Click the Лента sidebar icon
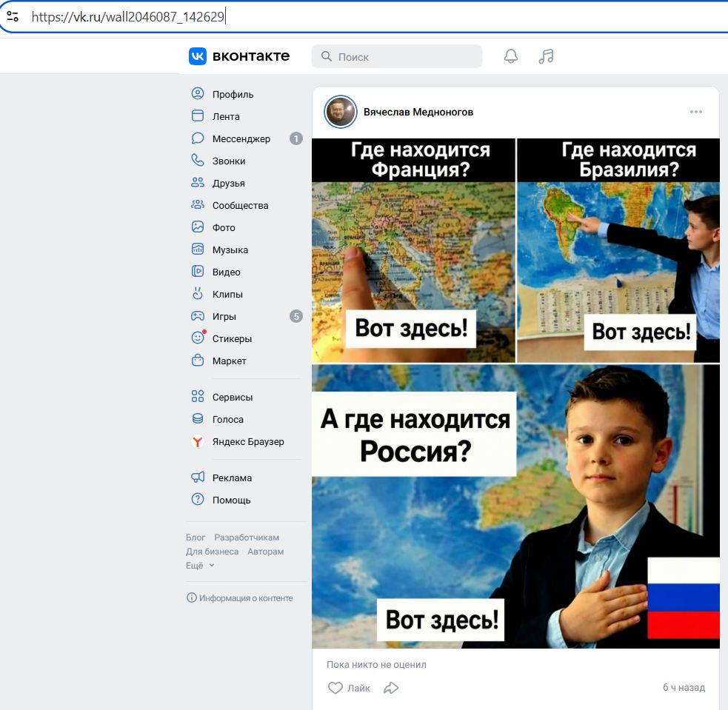This screenshot has width=728, height=710. (198, 116)
